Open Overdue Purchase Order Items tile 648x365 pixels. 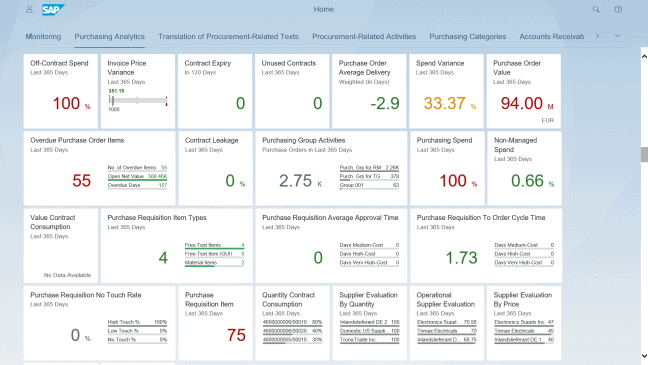pos(100,168)
